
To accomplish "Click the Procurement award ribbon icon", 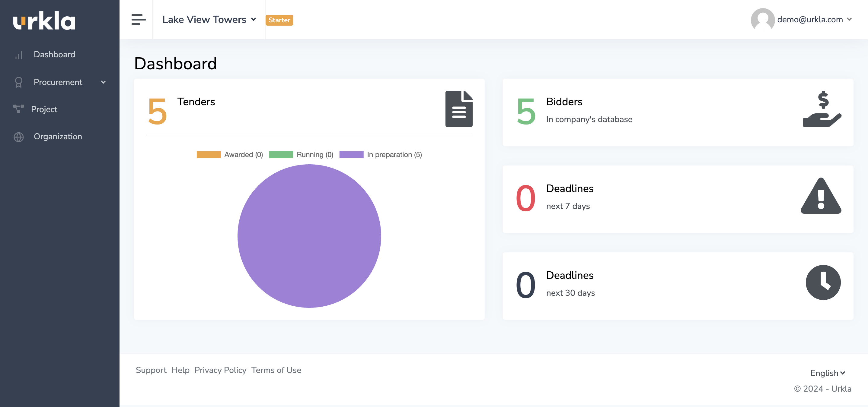I will (x=18, y=83).
